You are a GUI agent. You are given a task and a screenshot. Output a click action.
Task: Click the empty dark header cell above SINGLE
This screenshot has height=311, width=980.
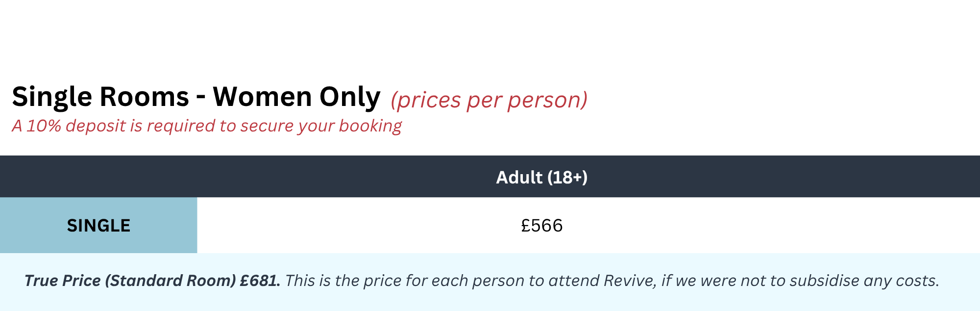(x=98, y=177)
